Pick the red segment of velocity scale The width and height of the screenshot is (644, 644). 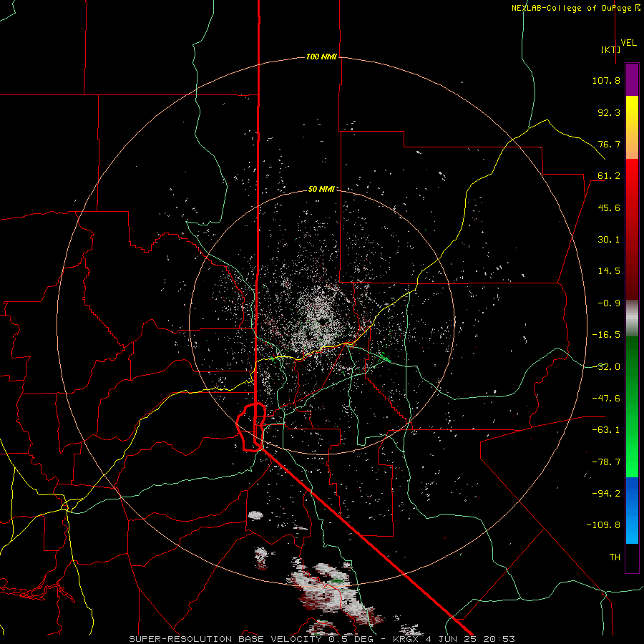(632, 229)
